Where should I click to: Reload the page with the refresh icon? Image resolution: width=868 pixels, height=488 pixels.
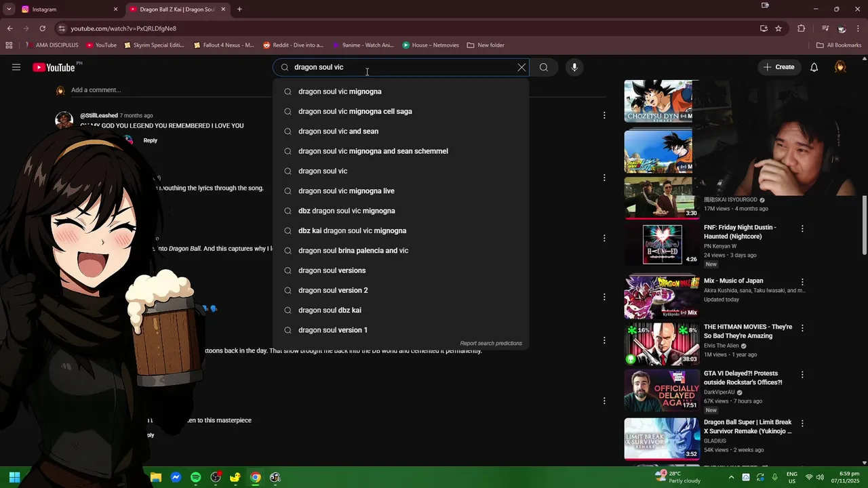click(42, 28)
